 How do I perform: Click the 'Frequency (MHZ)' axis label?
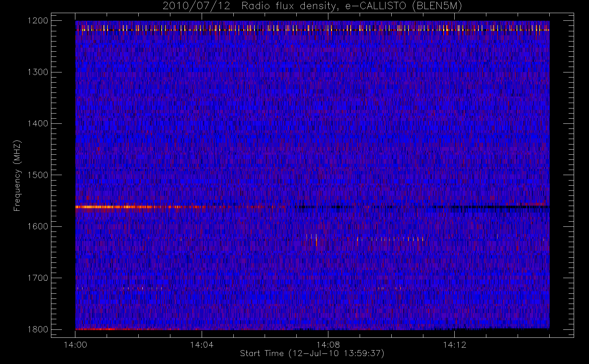(x=17, y=175)
